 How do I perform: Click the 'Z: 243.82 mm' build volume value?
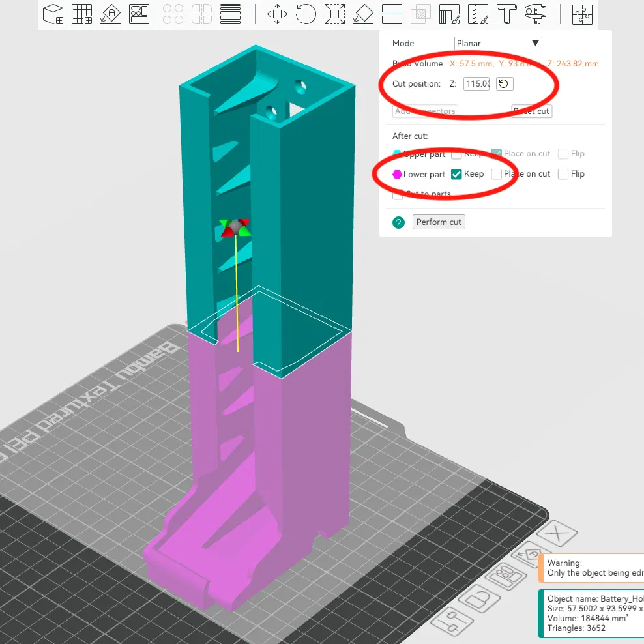coord(573,64)
